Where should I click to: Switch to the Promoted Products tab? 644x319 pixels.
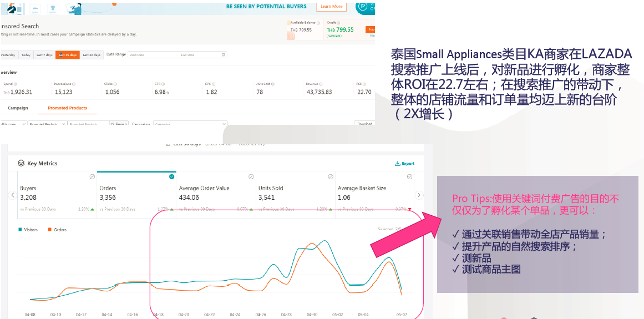coord(67,108)
